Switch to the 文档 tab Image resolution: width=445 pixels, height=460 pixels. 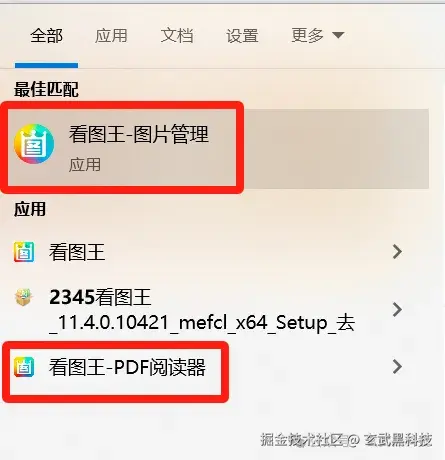coord(177,35)
